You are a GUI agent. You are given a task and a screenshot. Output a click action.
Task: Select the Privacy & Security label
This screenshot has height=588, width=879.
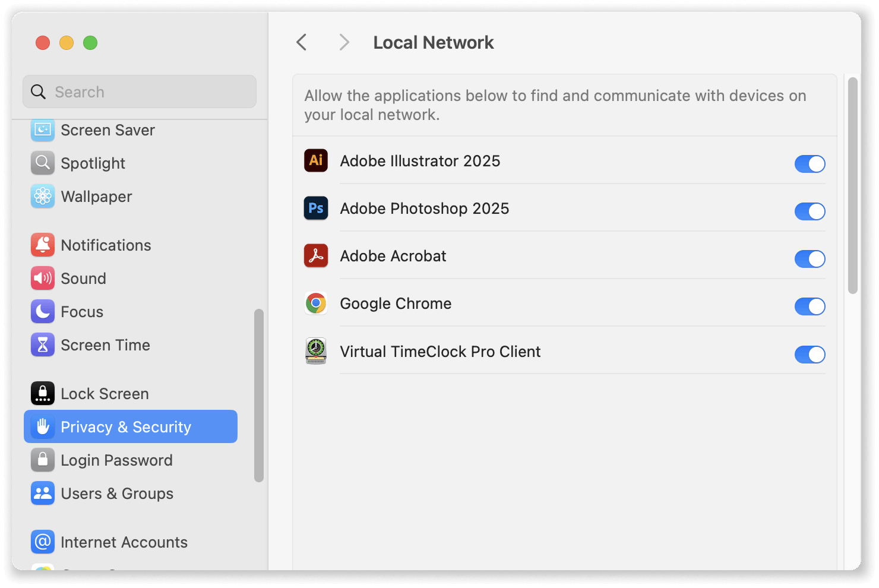(x=126, y=426)
